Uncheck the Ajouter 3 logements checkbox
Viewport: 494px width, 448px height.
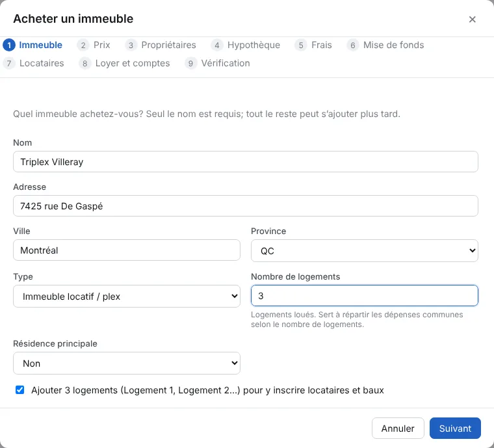(x=20, y=390)
